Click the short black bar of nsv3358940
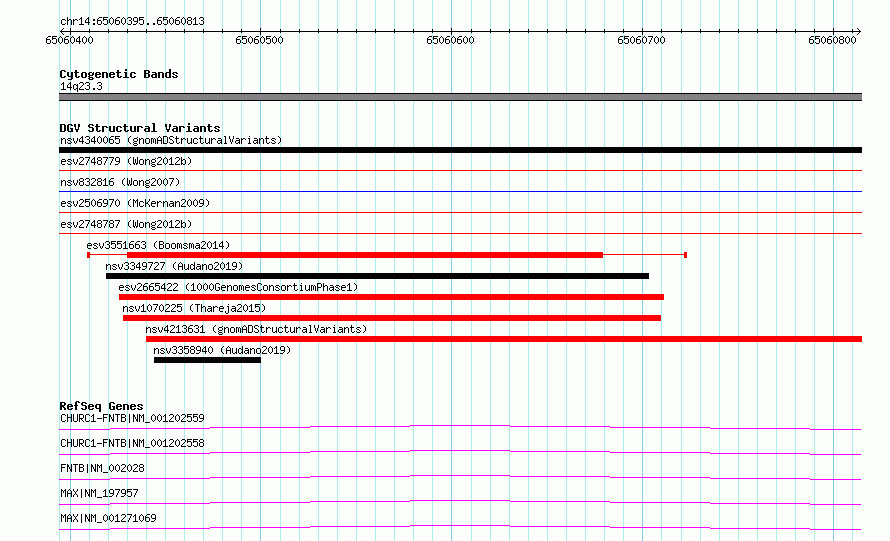 coord(207,360)
